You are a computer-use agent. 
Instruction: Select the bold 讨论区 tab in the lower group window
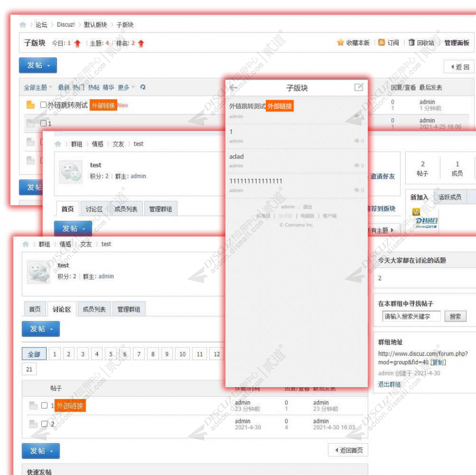[x=62, y=309]
